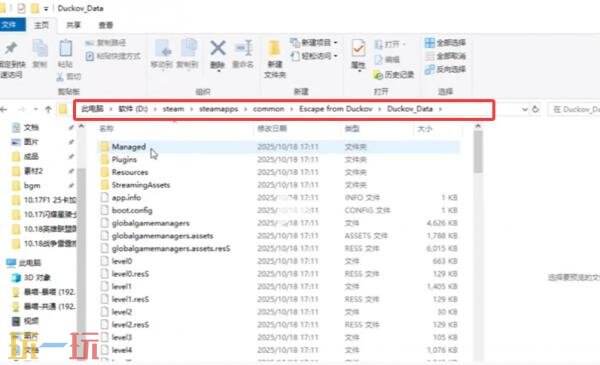Open recent locations dropdown arrow
Viewport: 600px width, 365px height.
[36, 109]
